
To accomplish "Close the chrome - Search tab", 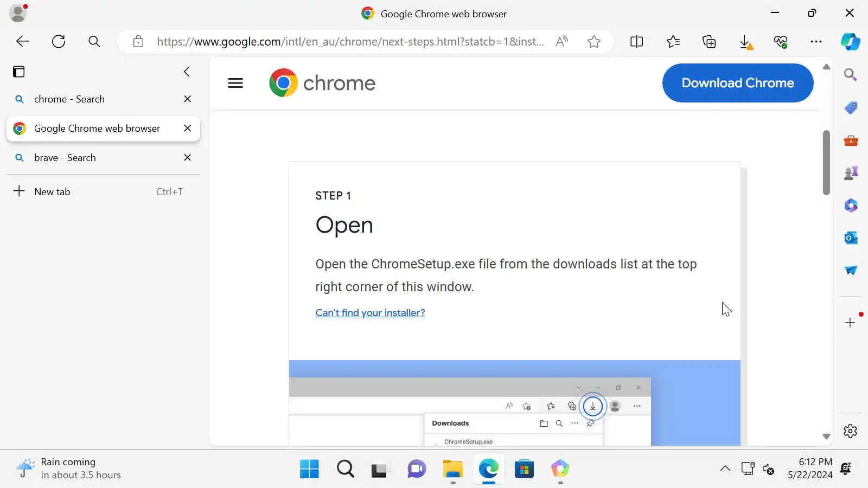I will coord(188,99).
